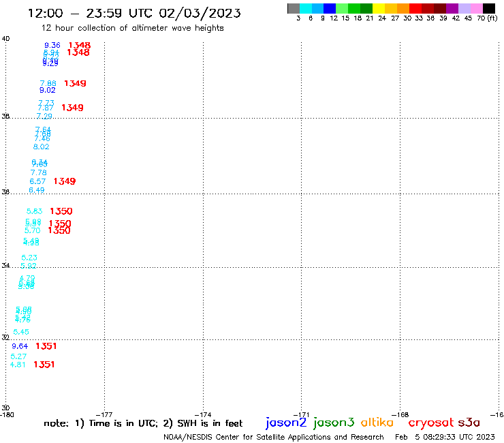The width and height of the screenshot is (504, 443).
Task: Click the latitude axis label 40
Action: coord(5,39)
